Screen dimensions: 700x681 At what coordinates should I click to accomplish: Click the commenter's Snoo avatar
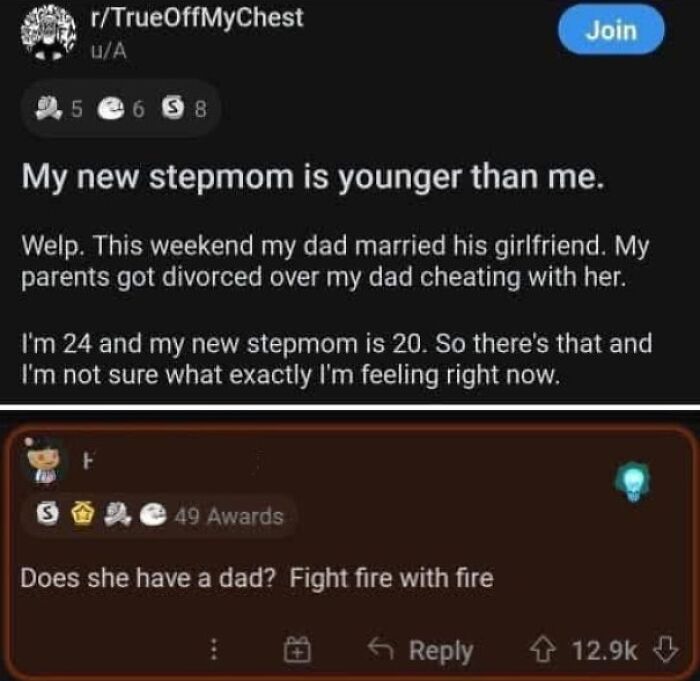tap(43, 460)
